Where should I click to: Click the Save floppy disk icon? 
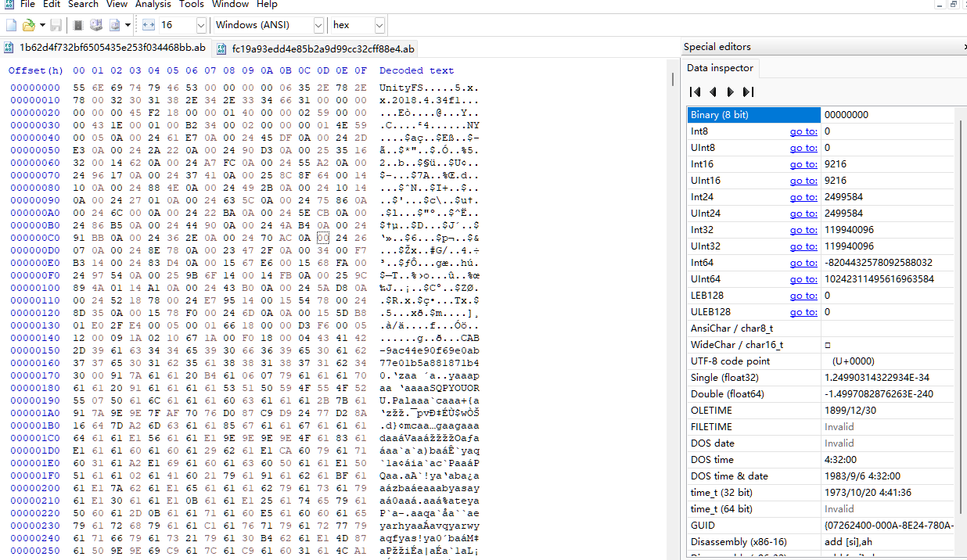tap(56, 25)
